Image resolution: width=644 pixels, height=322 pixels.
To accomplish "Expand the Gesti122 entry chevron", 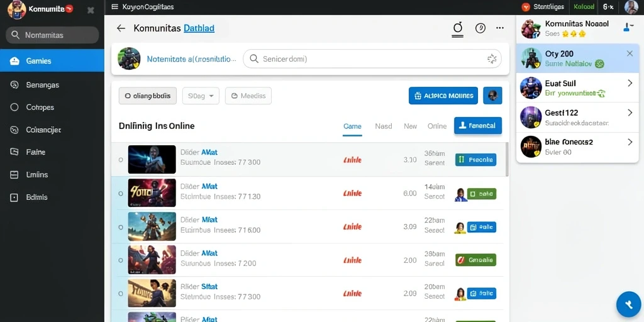I will click(630, 112).
